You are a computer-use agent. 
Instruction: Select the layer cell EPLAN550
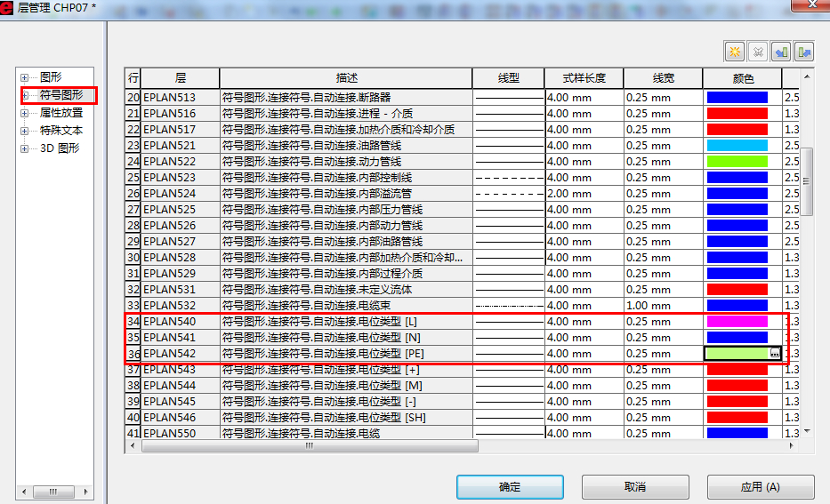click(180, 433)
